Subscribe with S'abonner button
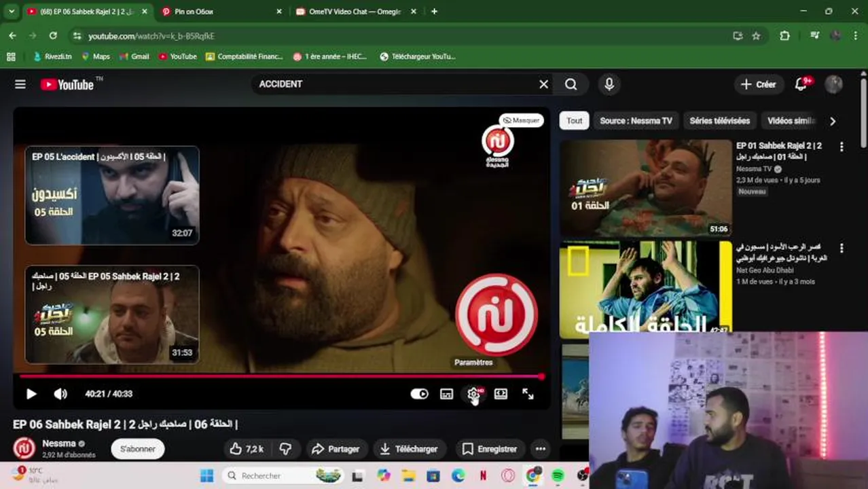This screenshot has width=868, height=489. click(x=138, y=449)
